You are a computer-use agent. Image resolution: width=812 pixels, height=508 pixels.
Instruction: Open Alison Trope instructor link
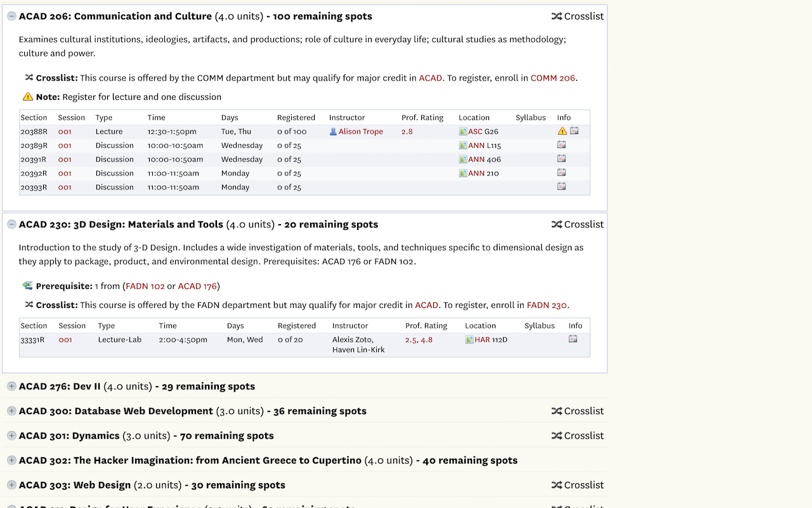click(360, 131)
